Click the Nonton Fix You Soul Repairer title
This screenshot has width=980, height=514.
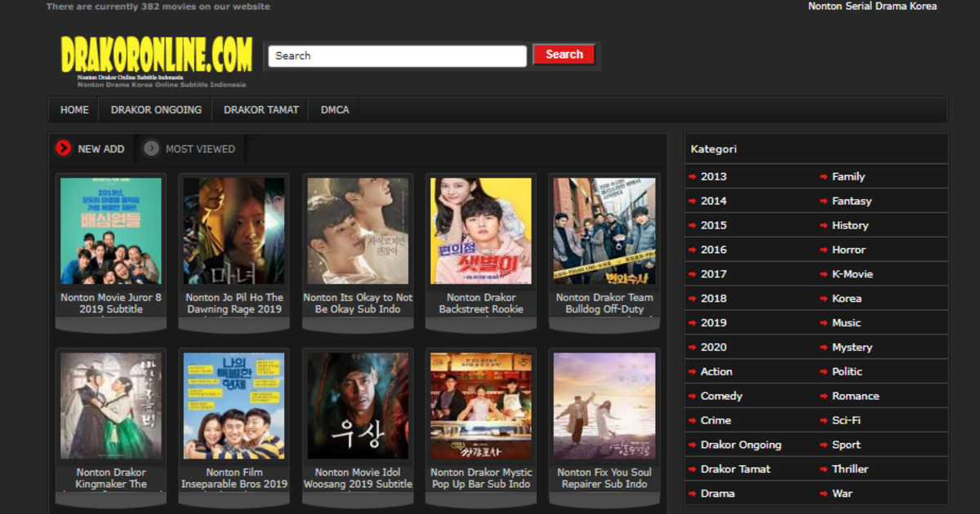(604, 478)
